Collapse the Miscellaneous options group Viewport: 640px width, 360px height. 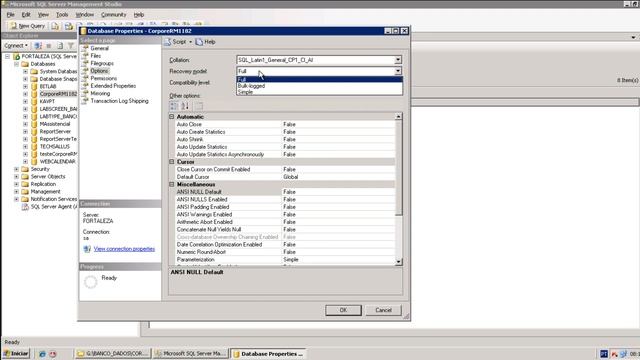(x=172, y=184)
